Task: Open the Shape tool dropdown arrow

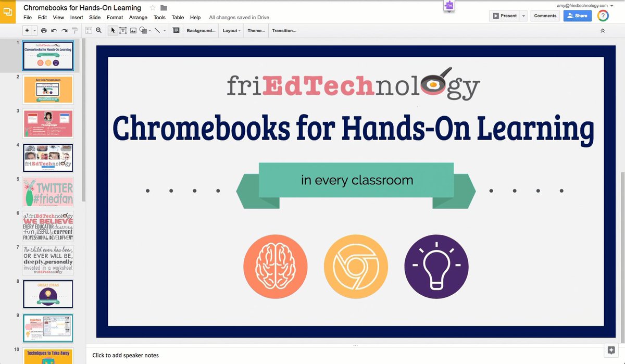Action: tap(149, 31)
